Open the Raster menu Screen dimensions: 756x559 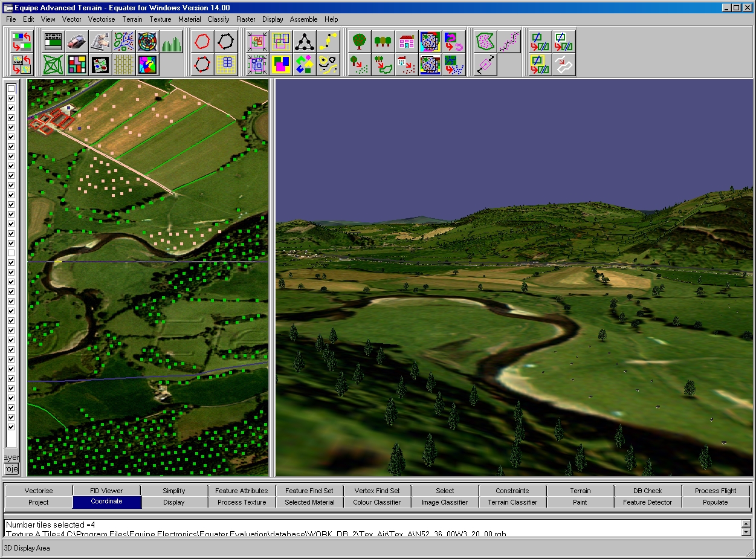point(246,19)
